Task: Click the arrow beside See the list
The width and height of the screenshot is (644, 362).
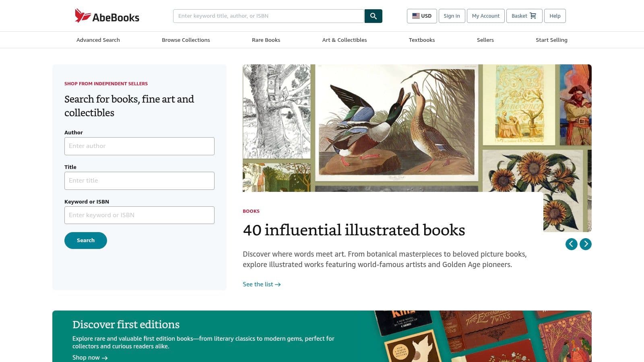Action: [279, 284]
